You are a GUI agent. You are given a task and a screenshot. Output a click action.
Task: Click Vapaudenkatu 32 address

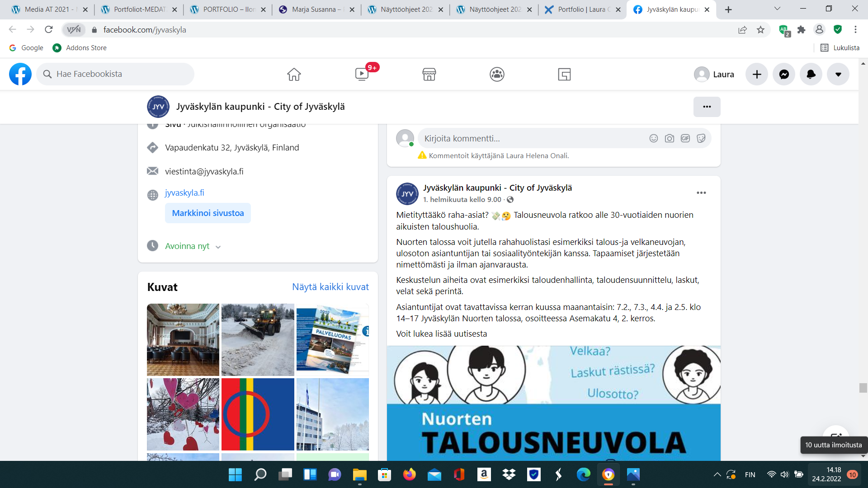(x=232, y=148)
